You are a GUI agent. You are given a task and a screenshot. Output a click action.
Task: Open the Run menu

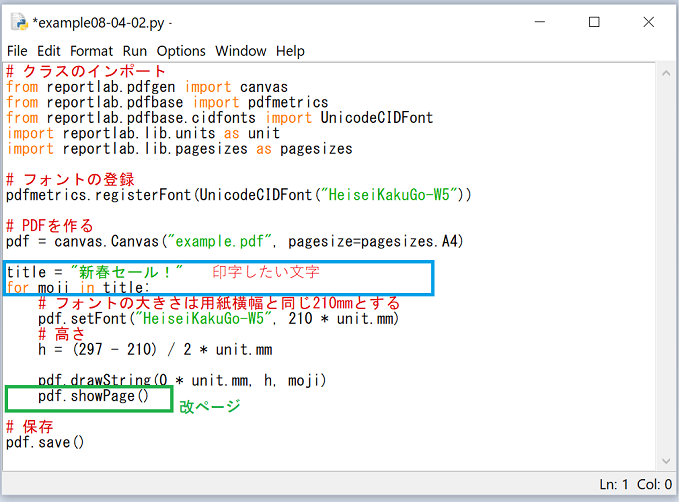135,51
